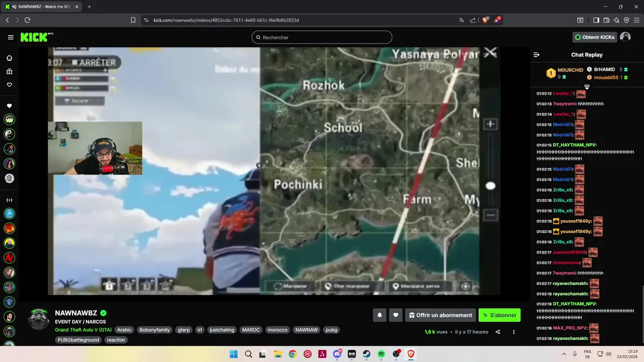Open the live recommended channels icon in the sidebar
Viewport: 644px width, 362px height.
(9, 200)
